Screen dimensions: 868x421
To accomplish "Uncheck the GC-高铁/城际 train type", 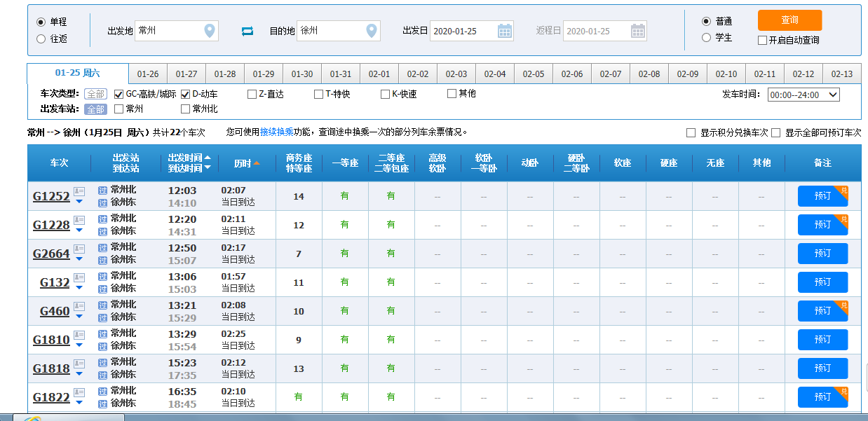I will (118, 94).
